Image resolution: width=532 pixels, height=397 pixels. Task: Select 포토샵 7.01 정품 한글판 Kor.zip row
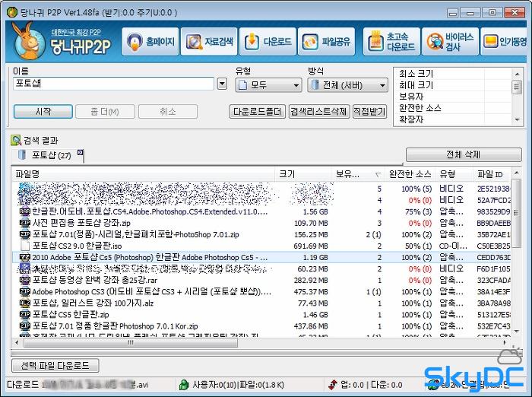(261, 326)
